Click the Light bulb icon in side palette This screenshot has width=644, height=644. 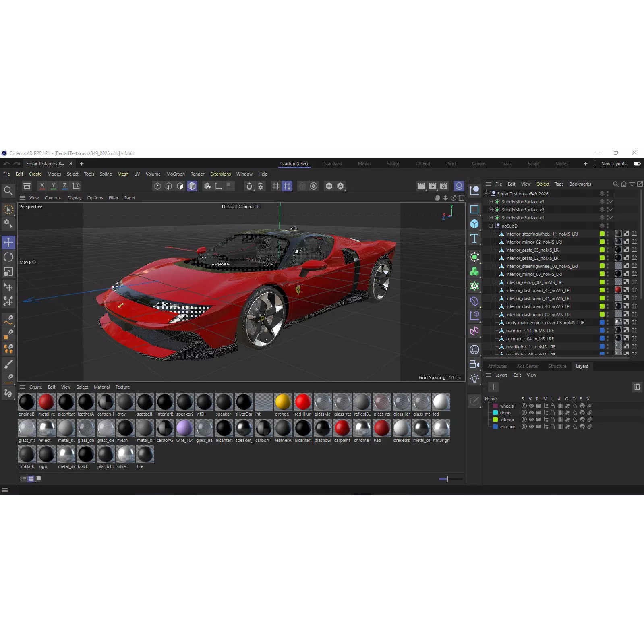pyautogui.click(x=474, y=379)
